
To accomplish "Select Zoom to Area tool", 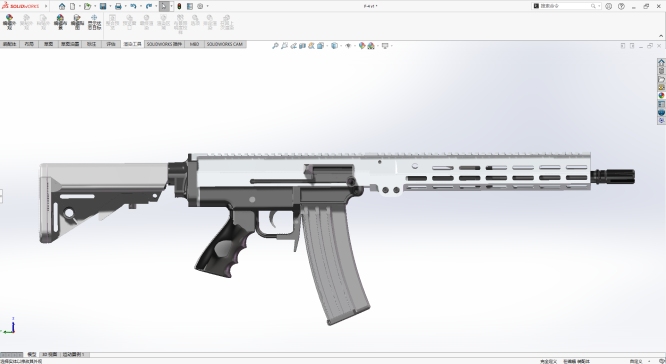I will [284, 45].
